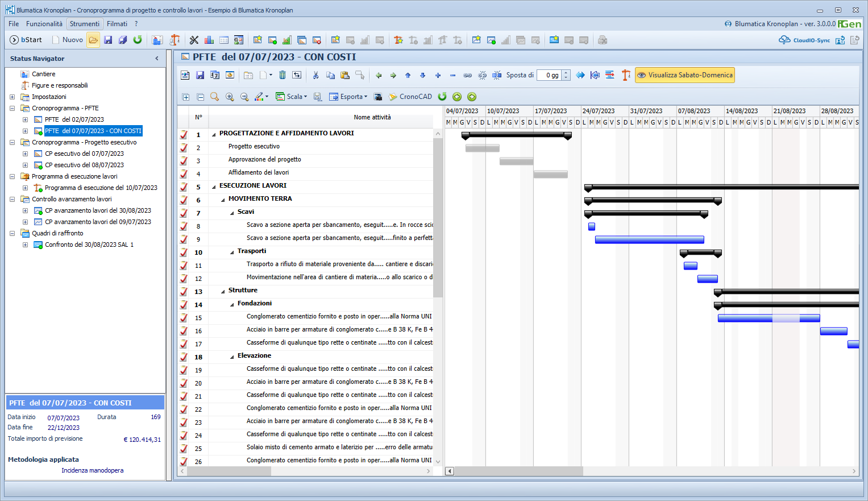The width and height of the screenshot is (868, 501).
Task: Toggle red checkmark for row 11
Action: [x=184, y=266]
